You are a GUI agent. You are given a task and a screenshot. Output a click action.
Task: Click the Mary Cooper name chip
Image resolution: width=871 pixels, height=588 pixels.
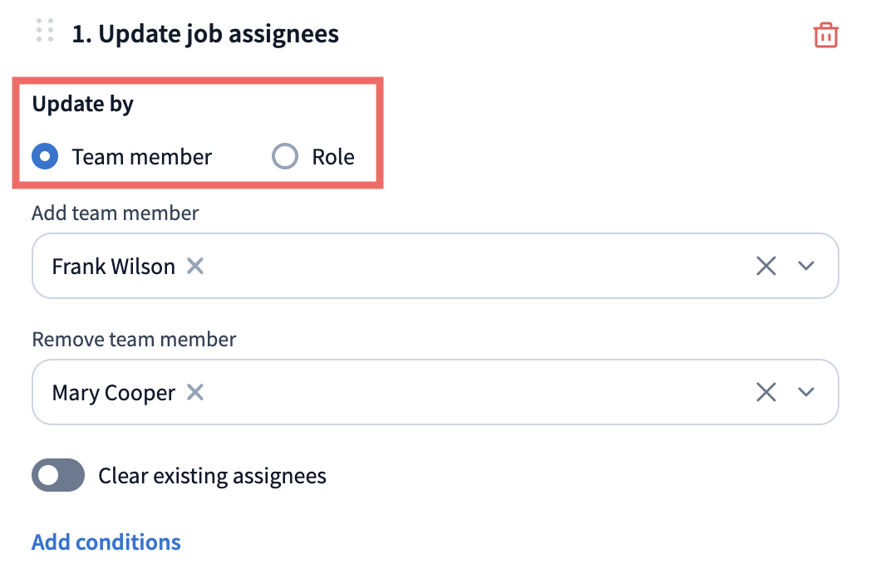[113, 393]
